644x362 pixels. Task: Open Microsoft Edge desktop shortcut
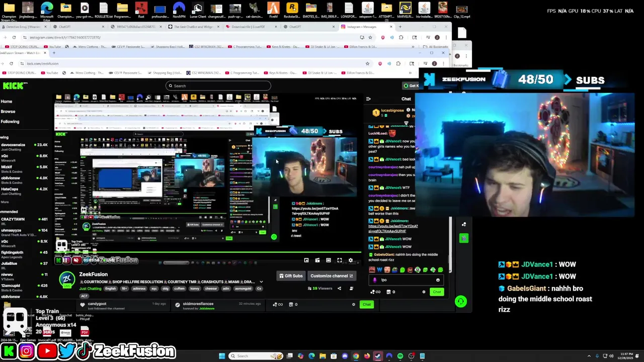[47, 10]
